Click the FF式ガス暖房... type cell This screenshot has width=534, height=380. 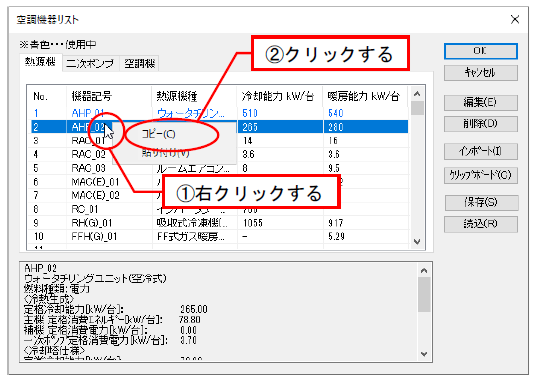pyautogui.click(x=191, y=236)
